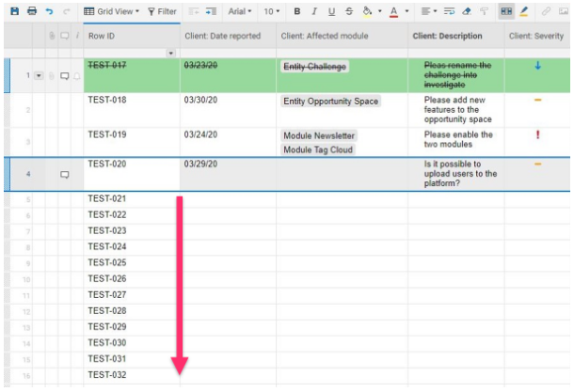This screenshot has height=392, width=574.
Task: Click the Outdent icon
Action: point(193,11)
